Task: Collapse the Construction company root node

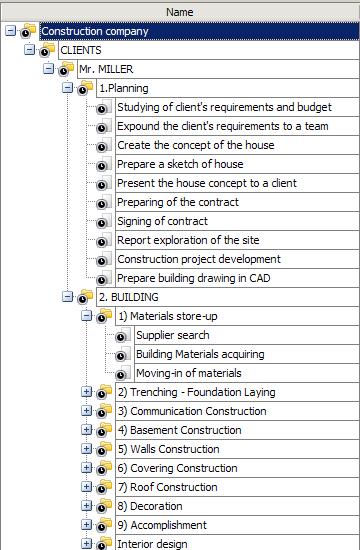Action: click(x=11, y=31)
